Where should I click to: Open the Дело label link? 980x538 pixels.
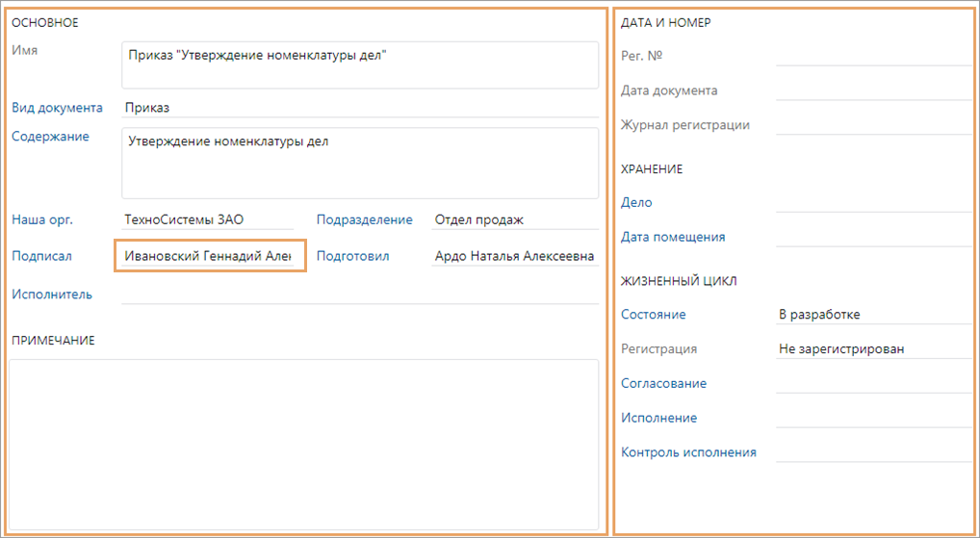click(636, 202)
